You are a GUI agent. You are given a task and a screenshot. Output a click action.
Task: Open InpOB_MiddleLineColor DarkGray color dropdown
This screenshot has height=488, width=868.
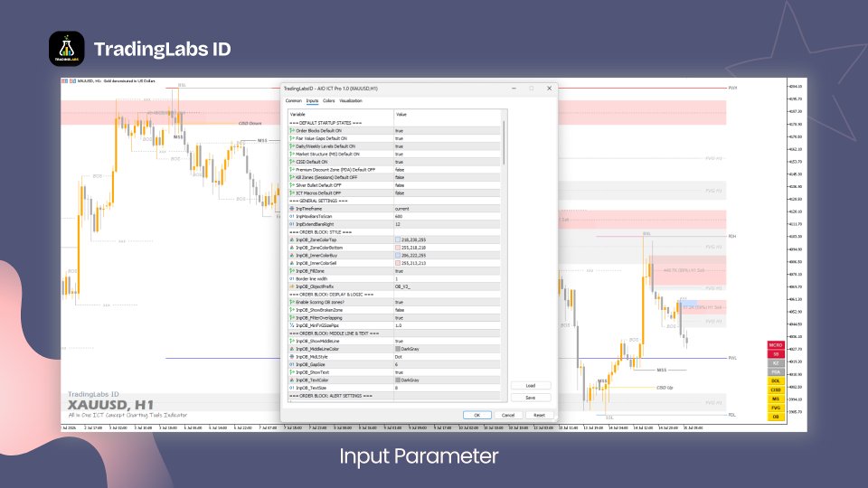(447, 349)
